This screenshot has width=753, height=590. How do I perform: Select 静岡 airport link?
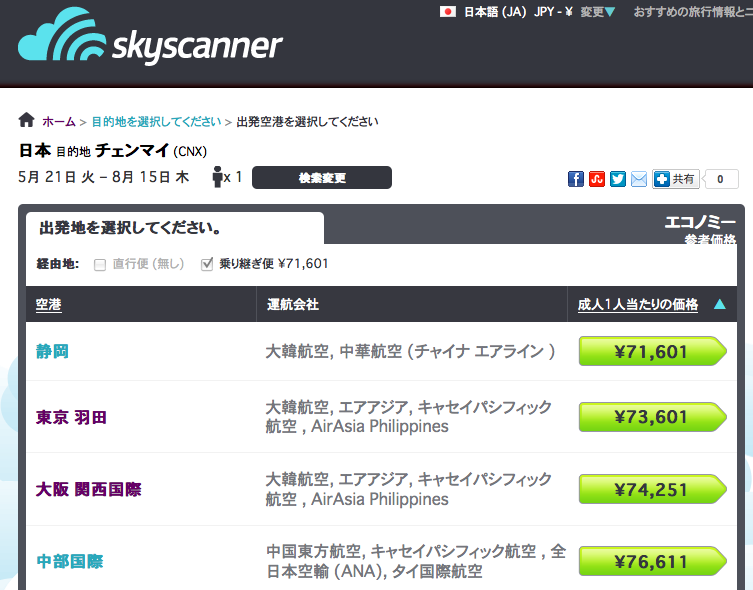pos(52,351)
